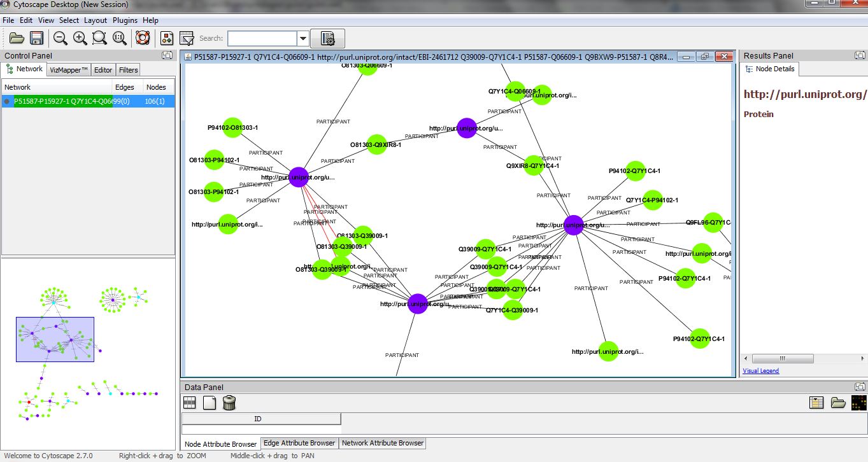Screen dimensions: 868x462
Task: Expand the Search box dropdown arrow
Action: (303, 39)
